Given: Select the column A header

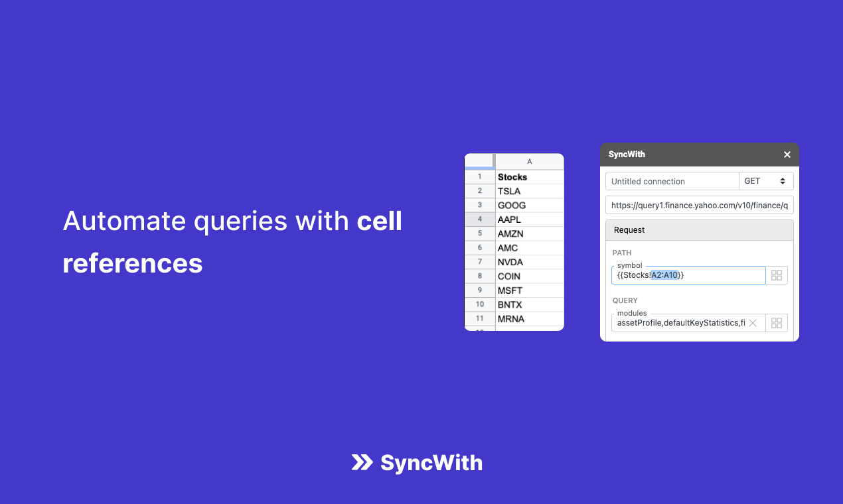Looking at the screenshot, I should point(529,161).
